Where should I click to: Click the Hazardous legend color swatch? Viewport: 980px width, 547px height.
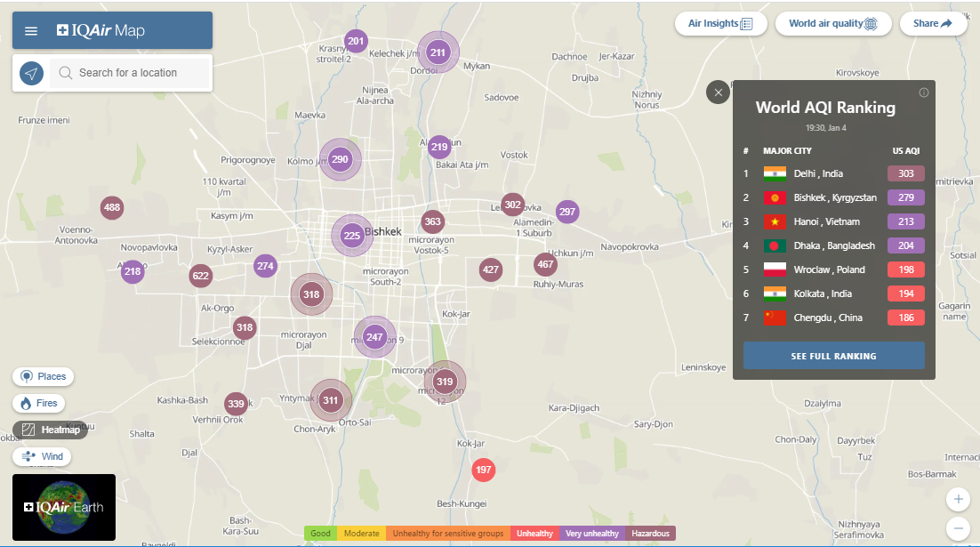pyautogui.click(x=650, y=534)
